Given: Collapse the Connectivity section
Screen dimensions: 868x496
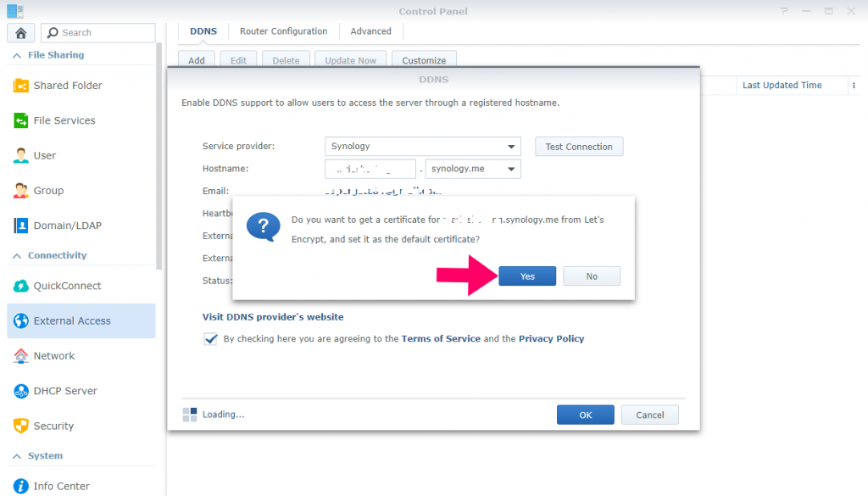Looking at the screenshot, I should tap(14, 255).
